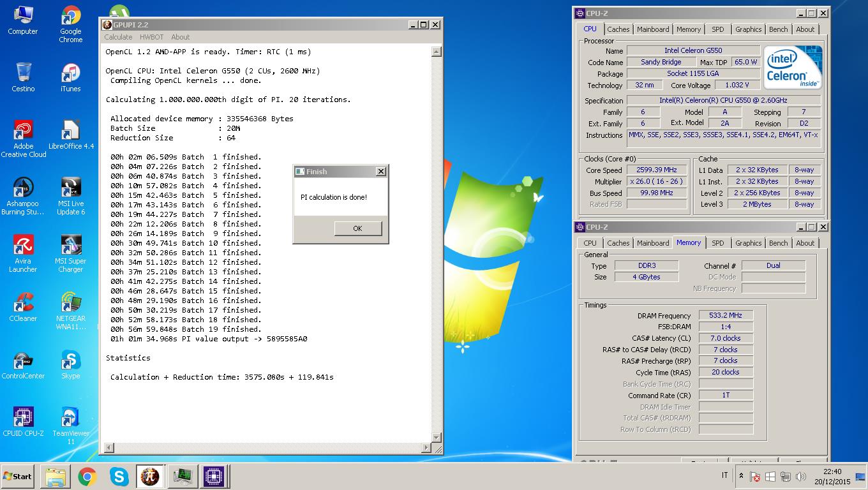The width and height of the screenshot is (868, 490).
Task: Launch Adobe Creative Cloud from the desktop
Action: coord(23,139)
